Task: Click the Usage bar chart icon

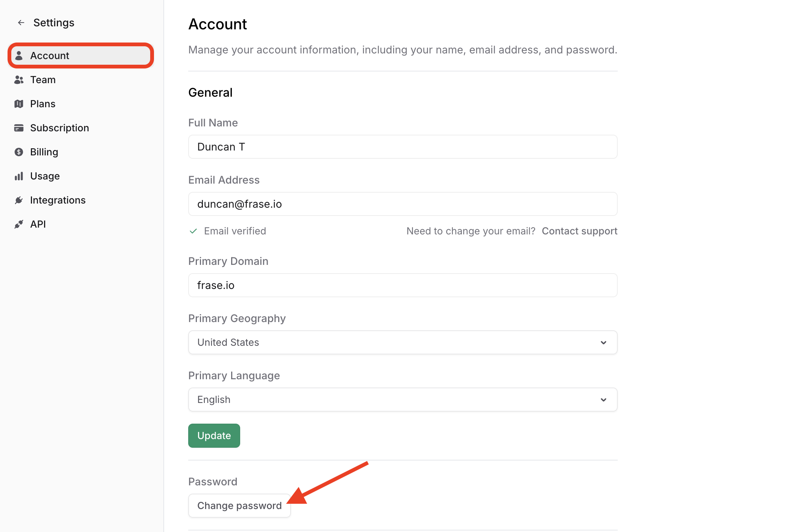Action: pos(19,176)
